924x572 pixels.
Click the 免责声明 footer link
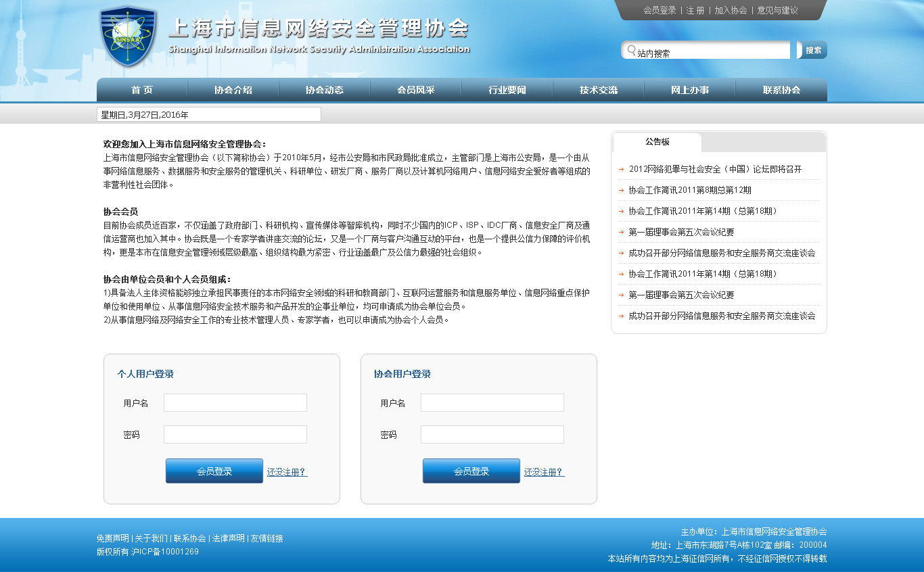112,538
